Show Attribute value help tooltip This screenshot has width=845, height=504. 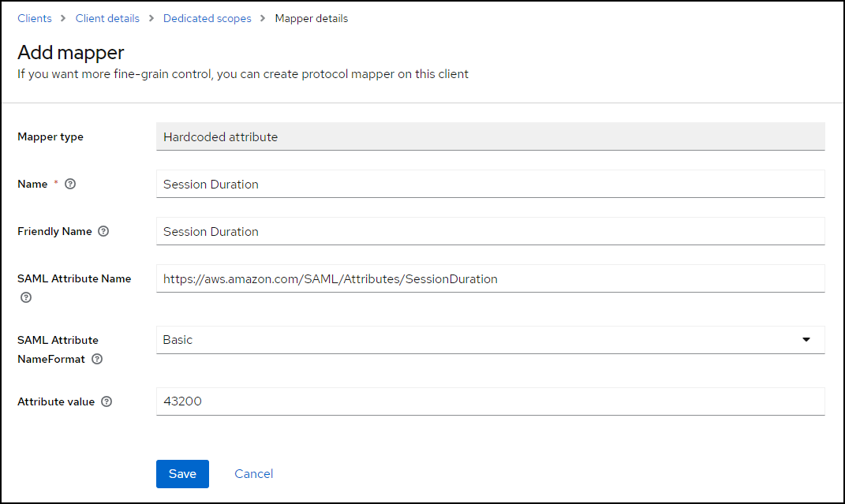(107, 402)
